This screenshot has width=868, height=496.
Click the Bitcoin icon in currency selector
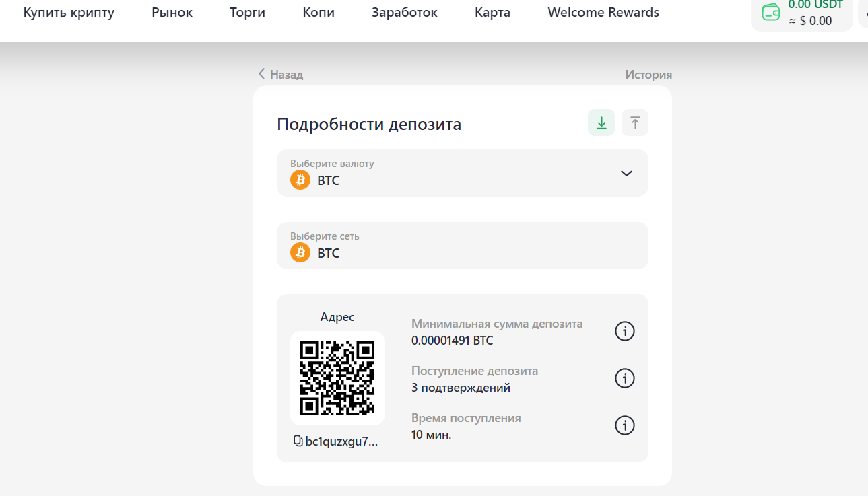coord(300,180)
